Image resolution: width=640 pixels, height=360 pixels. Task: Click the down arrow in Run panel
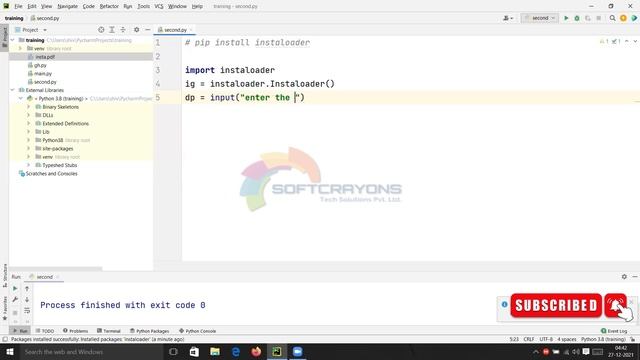27,300
